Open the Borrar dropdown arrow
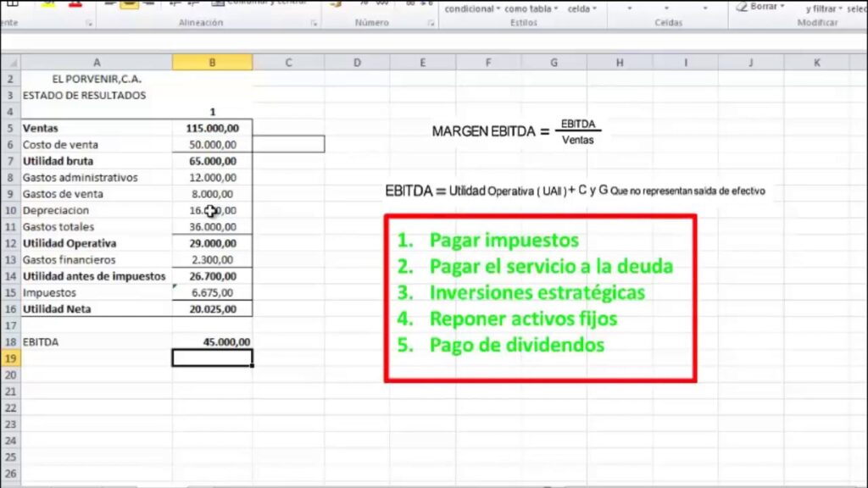The height and width of the screenshot is (488, 868). click(x=782, y=7)
